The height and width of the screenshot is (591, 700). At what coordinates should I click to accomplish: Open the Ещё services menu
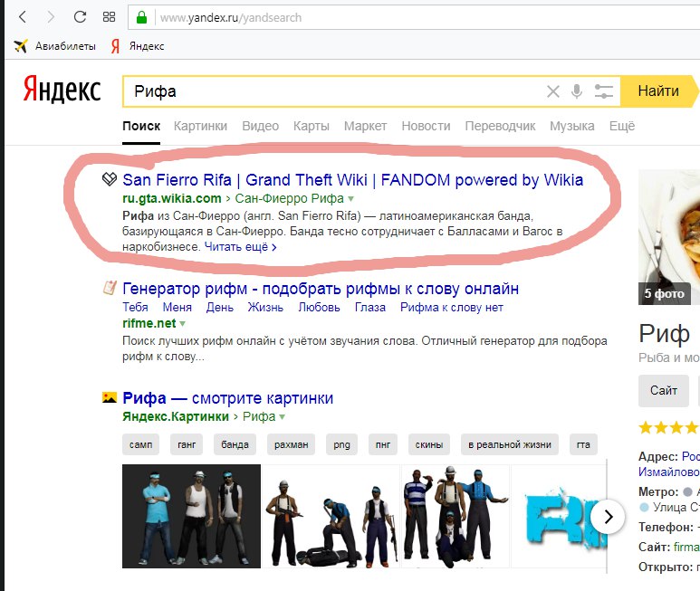(622, 126)
